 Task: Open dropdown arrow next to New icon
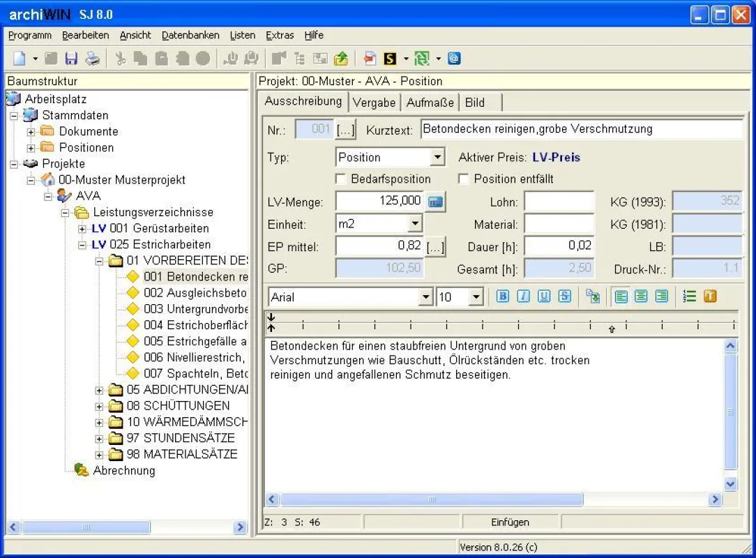(x=35, y=59)
